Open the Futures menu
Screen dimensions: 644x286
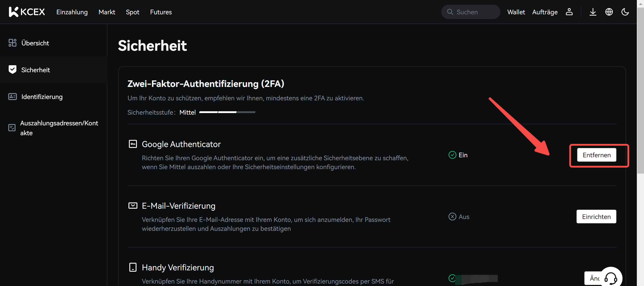coord(161,12)
